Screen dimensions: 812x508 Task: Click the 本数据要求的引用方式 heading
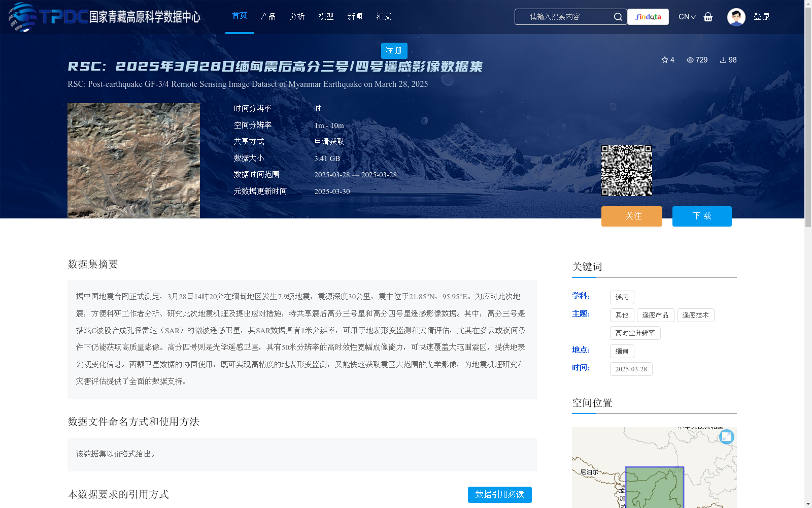pyautogui.click(x=118, y=495)
